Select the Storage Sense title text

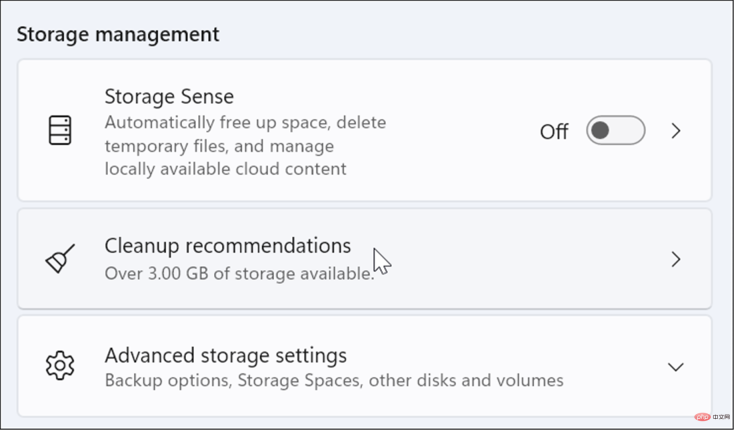pyautogui.click(x=169, y=97)
